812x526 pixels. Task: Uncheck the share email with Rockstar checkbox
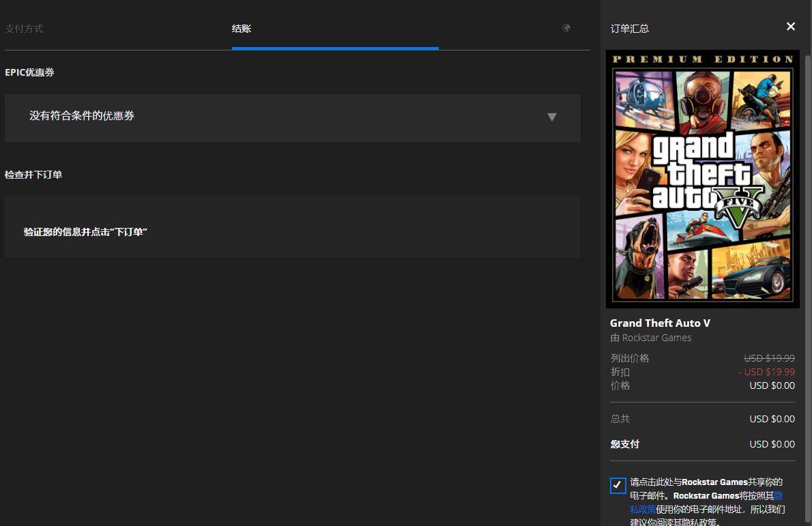[618, 485]
